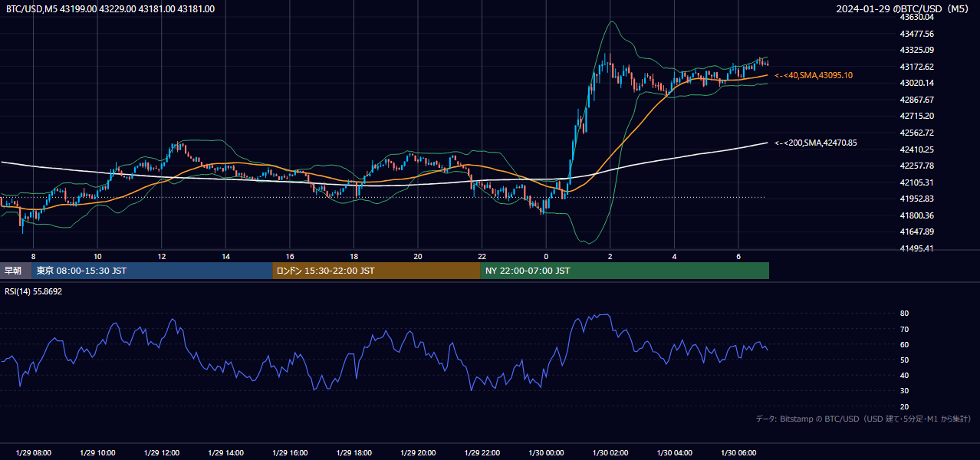Click hour label 18 under the price chart
The height and width of the screenshot is (460, 980).
(354, 256)
